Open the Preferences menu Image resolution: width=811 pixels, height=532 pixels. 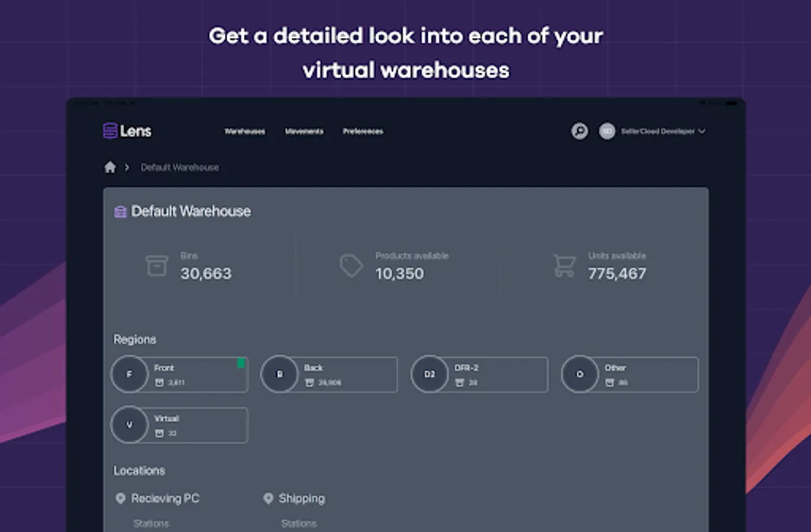tap(363, 131)
